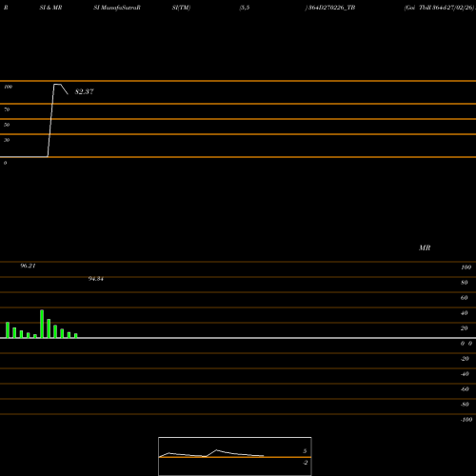Click the -2 label in mini chart

point(305,463)
